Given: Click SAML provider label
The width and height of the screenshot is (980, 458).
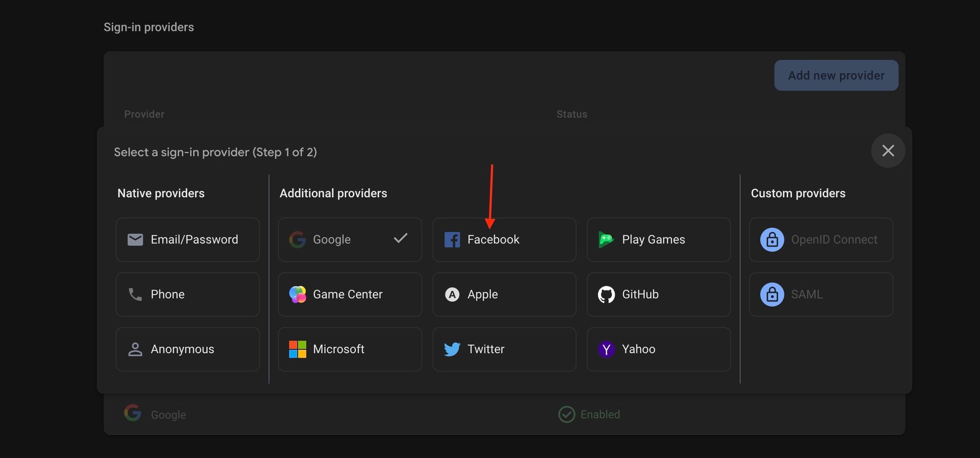Looking at the screenshot, I should pos(807,294).
